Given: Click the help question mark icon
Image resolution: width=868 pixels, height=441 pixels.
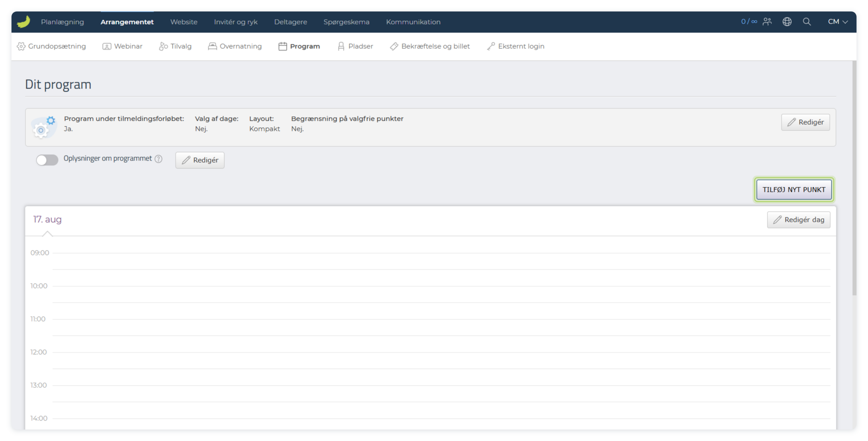Looking at the screenshot, I should click(158, 159).
